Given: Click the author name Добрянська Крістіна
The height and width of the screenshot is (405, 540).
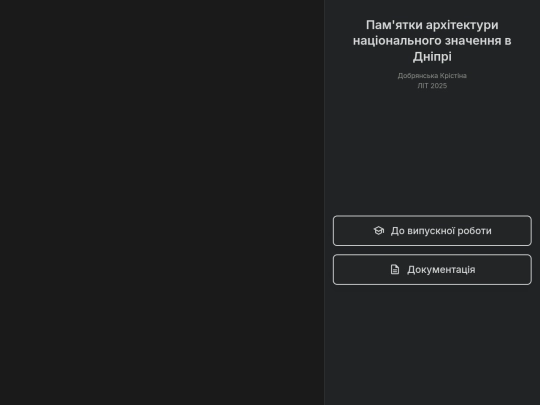Looking at the screenshot, I should click(432, 75).
